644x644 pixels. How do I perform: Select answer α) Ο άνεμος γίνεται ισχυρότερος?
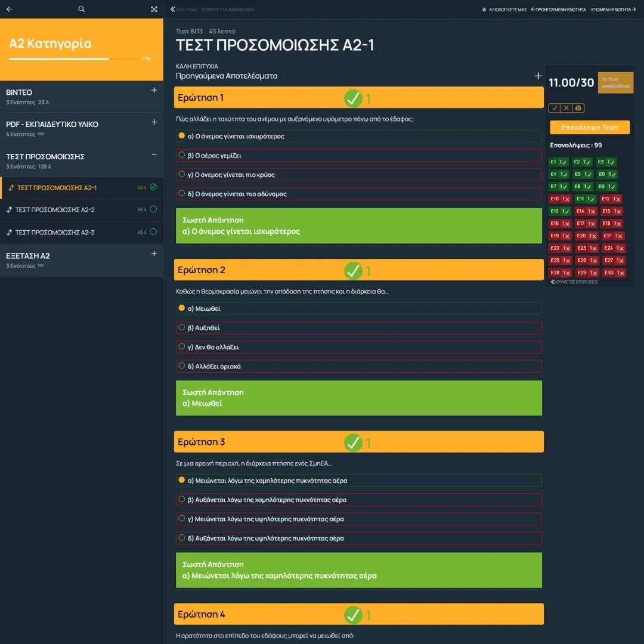coord(358,136)
